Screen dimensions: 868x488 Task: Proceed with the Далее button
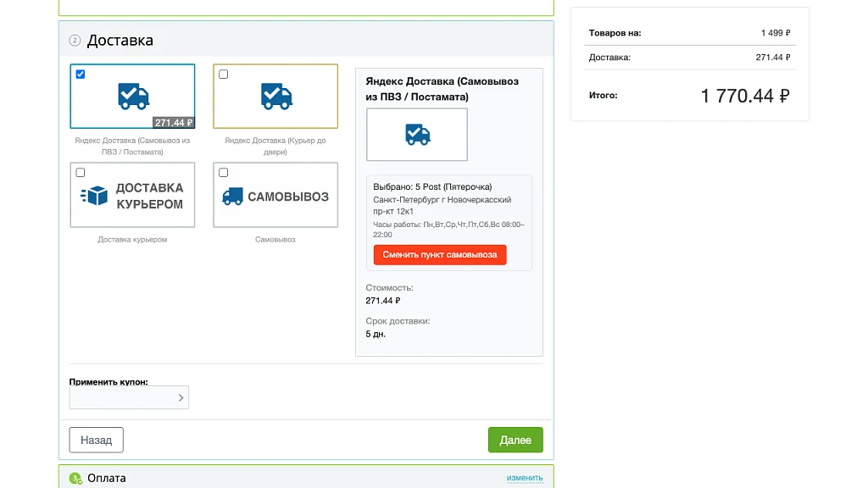click(x=515, y=440)
